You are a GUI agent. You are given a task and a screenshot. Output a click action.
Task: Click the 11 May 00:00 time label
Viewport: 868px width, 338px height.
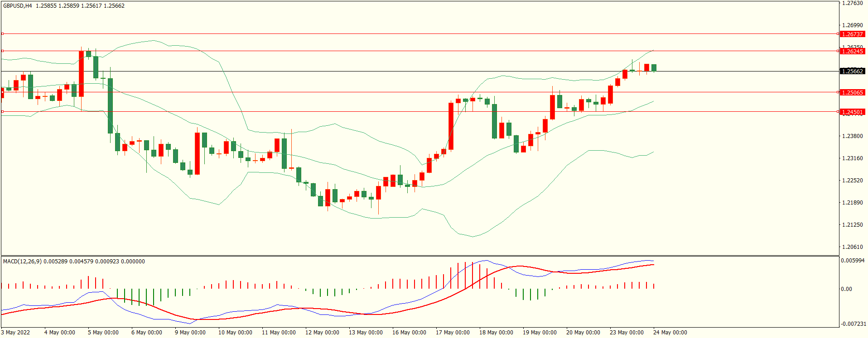tap(279, 333)
